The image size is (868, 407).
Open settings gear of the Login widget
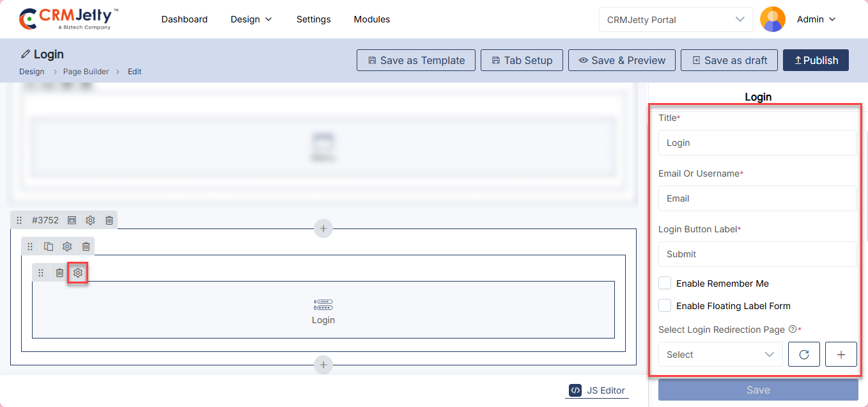point(78,273)
